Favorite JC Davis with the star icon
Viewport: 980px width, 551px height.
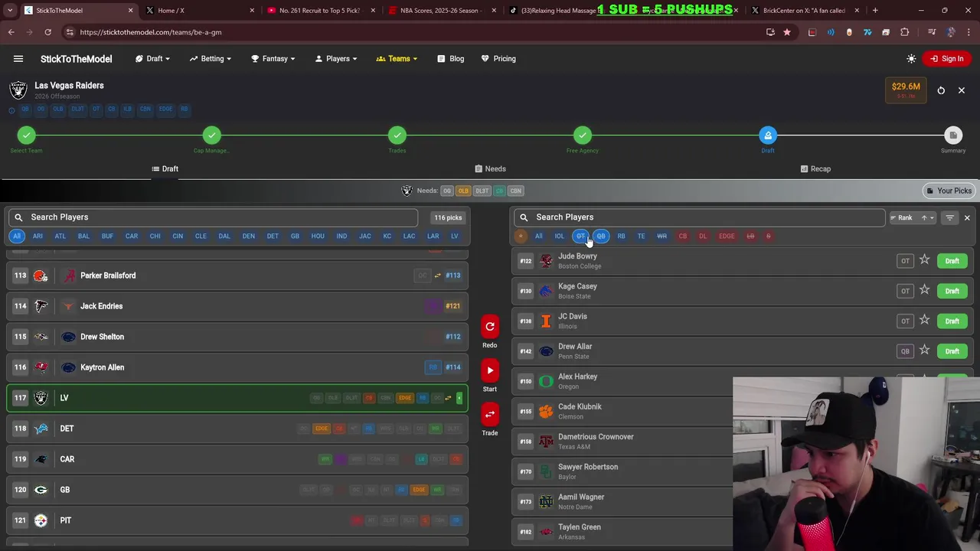click(925, 320)
